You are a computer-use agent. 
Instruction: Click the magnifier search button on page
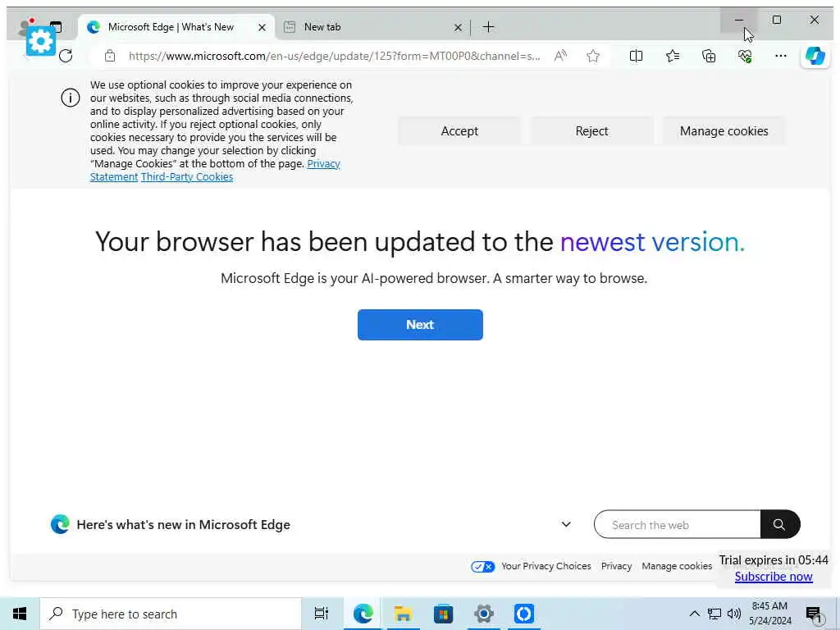tap(779, 524)
